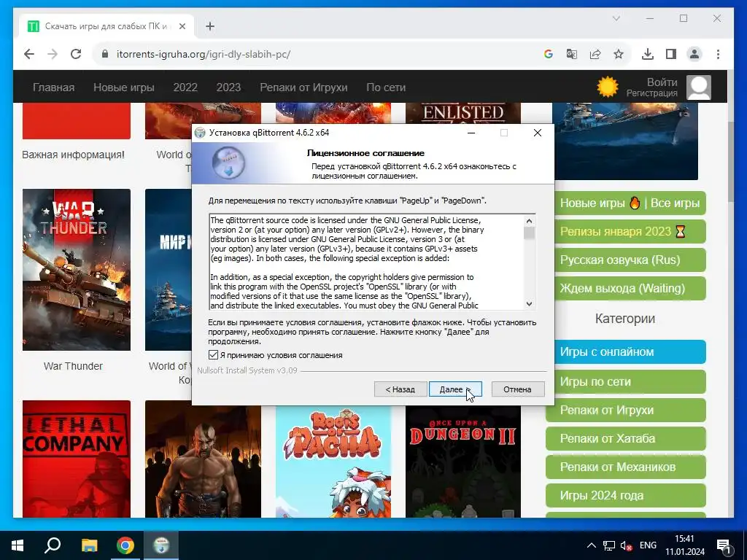Close the Скачать игры tab
The image size is (747, 560).
pos(182,26)
